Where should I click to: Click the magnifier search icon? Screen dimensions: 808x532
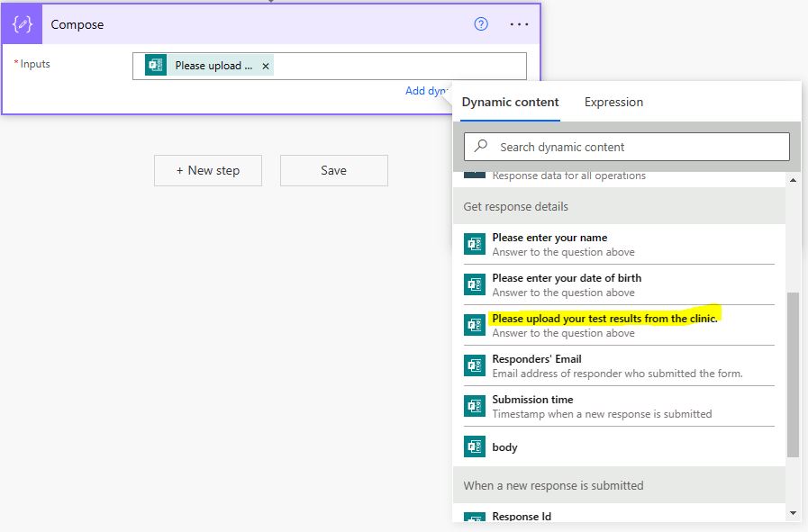[482, 146]
